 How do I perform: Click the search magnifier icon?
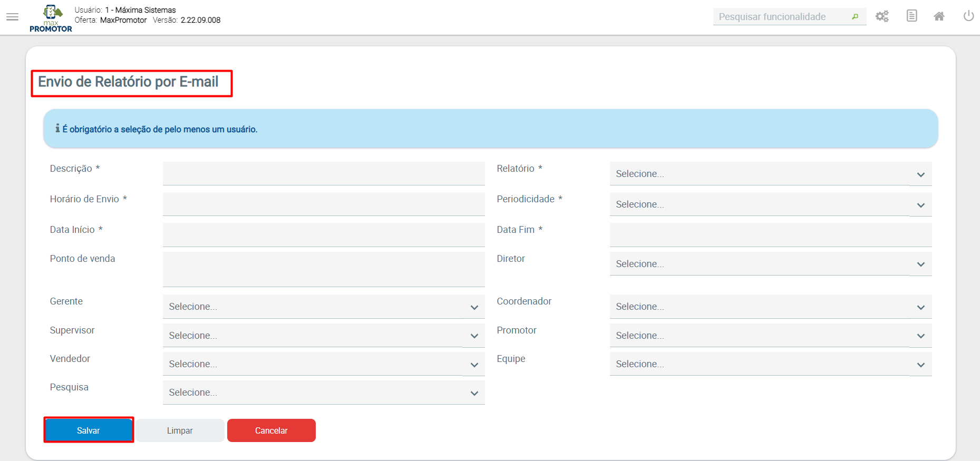tap(855, 17)
